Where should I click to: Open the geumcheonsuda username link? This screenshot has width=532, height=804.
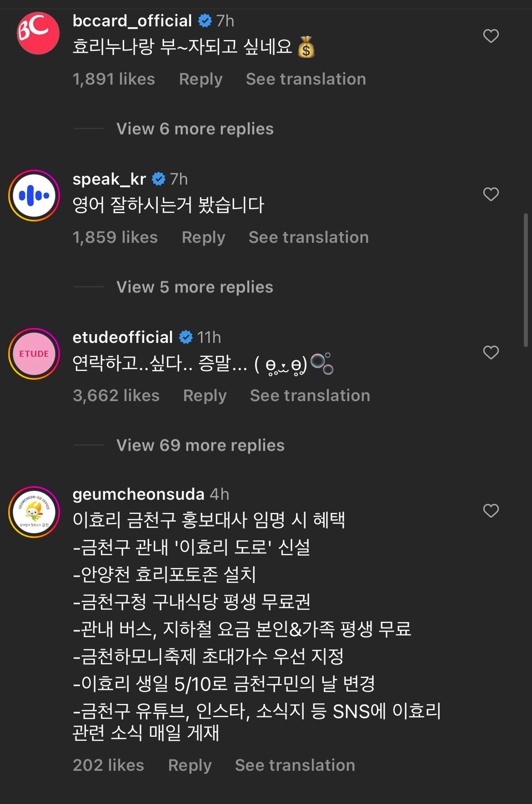[x=138, y=494]
